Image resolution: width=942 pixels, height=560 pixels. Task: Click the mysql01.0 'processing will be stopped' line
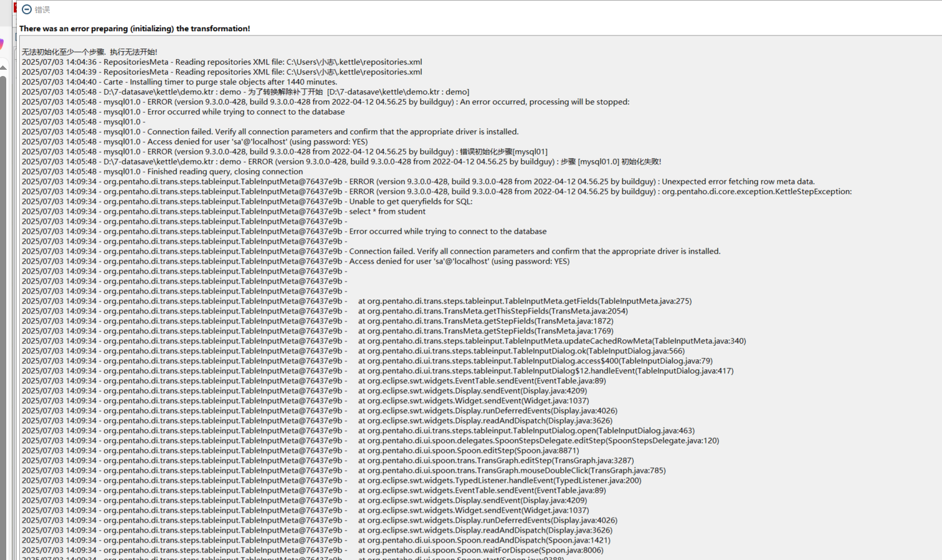326,102
